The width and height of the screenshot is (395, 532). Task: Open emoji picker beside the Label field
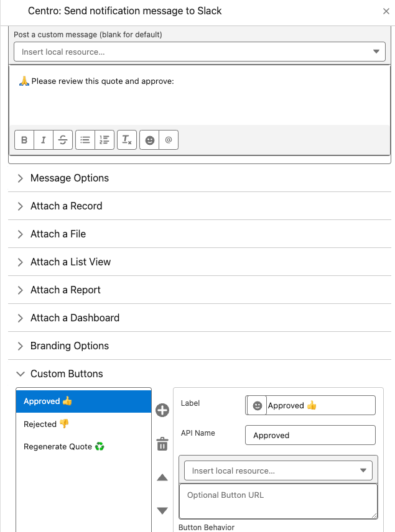(x=256, y=405)
